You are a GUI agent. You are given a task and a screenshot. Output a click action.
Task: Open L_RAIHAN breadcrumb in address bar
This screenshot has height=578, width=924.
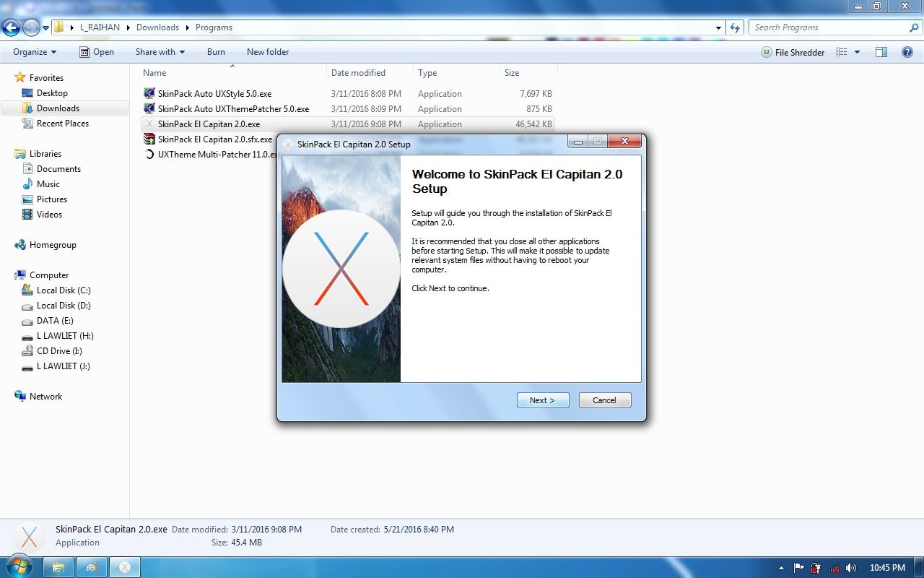(x=100, y=27)
